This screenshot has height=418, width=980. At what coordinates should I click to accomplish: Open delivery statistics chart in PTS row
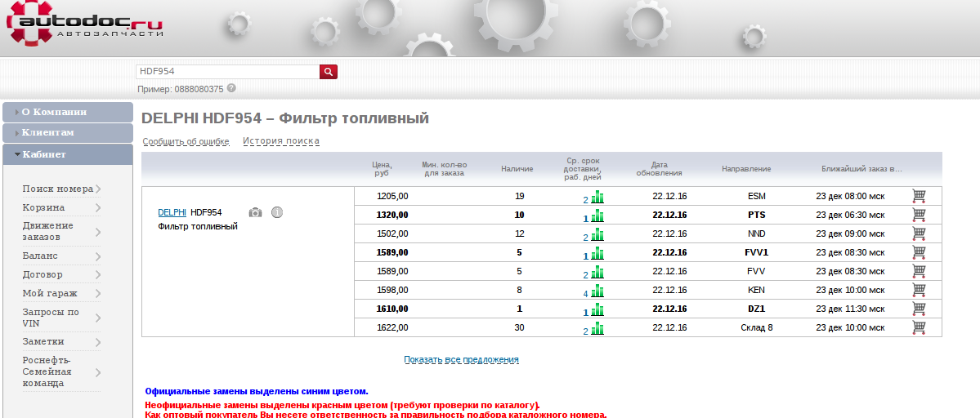597,216
